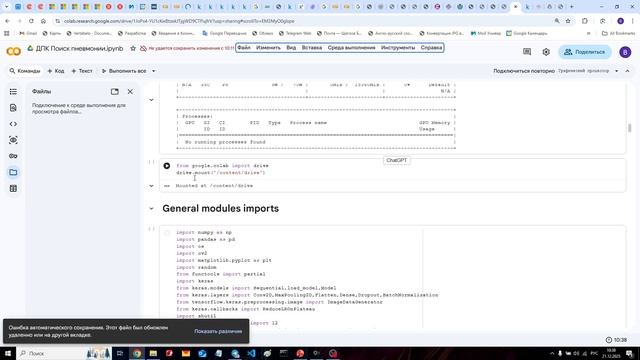This screenshot has height=360, width=640.
Task: Click Подключиться повторно
Action: 524,71
